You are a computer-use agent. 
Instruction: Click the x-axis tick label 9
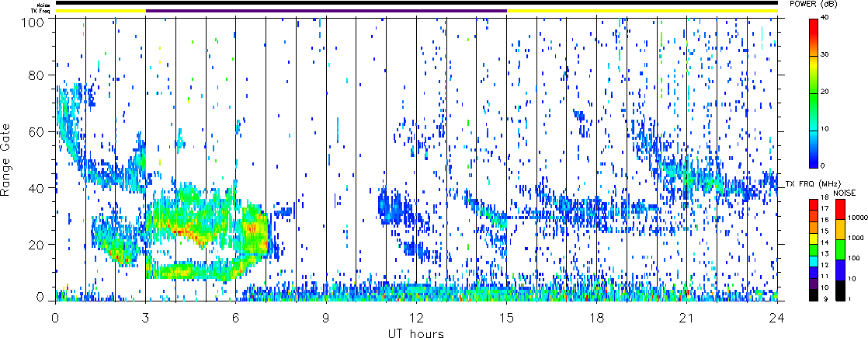point(326,318)
